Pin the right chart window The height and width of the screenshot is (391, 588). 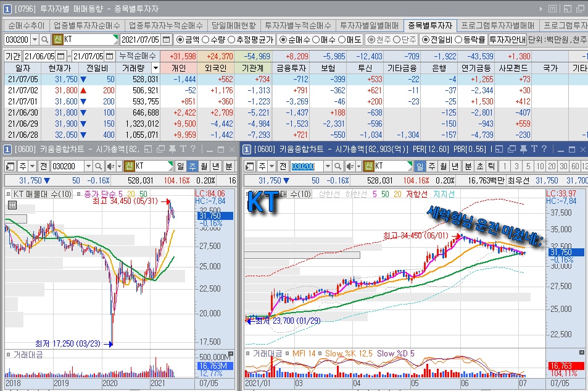pos(523,149)
